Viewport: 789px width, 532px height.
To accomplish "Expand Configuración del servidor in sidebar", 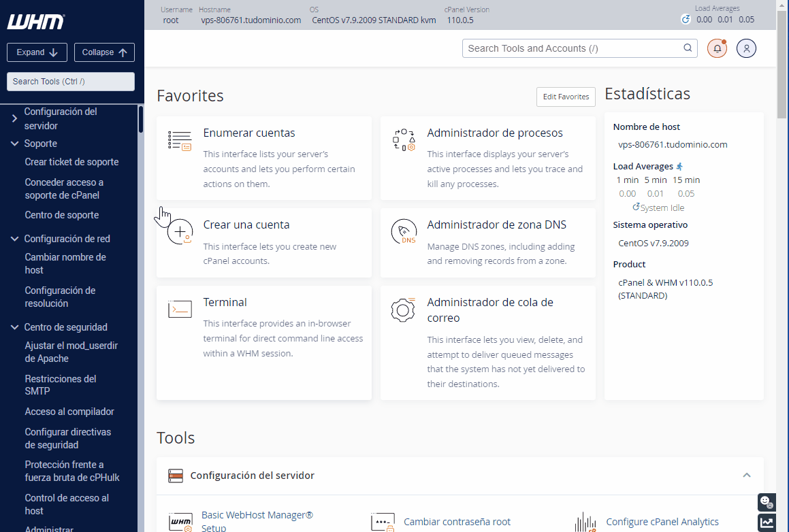I will tap(14, 118).
